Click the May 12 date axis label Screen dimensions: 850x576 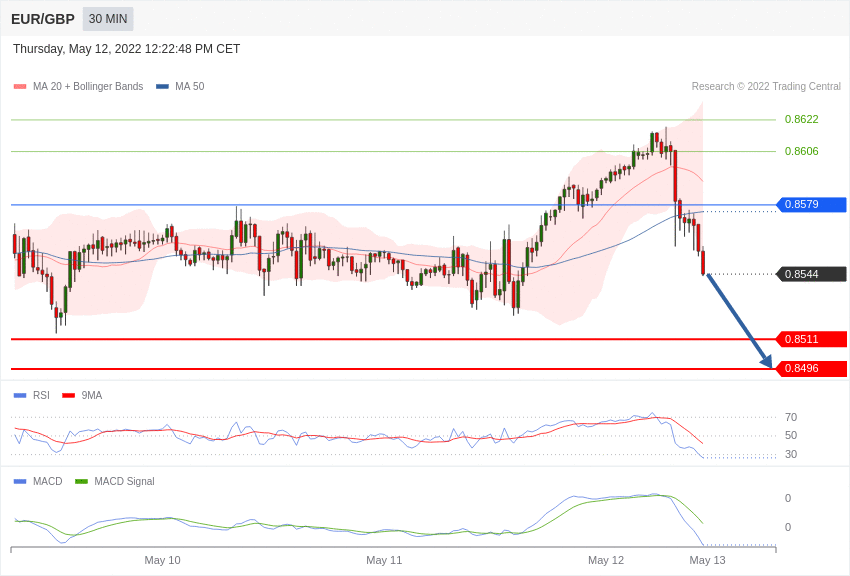pos(606,560)
